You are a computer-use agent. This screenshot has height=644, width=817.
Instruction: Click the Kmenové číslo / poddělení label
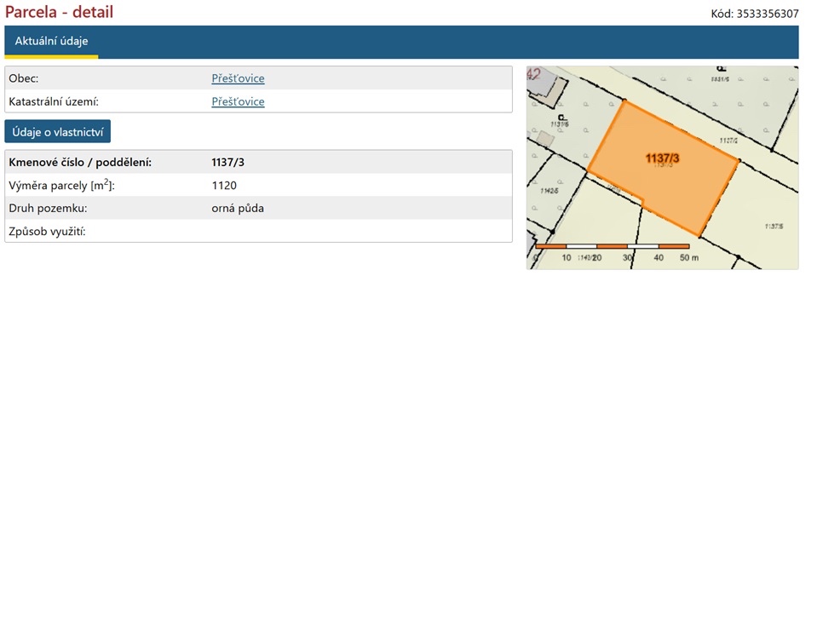coord(80,162)
